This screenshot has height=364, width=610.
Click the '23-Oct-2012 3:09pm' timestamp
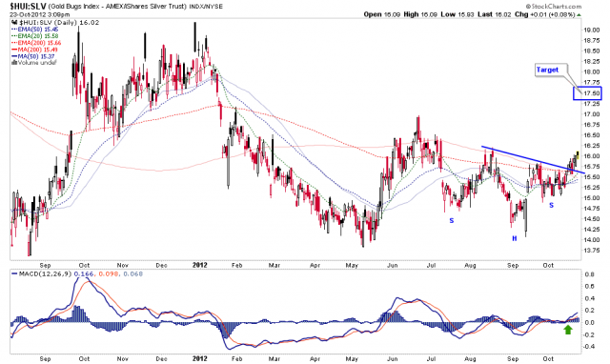point(40,15)
